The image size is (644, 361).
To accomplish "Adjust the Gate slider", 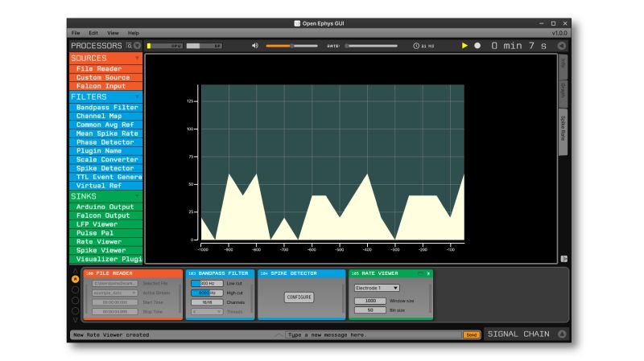I will point(371,46).
